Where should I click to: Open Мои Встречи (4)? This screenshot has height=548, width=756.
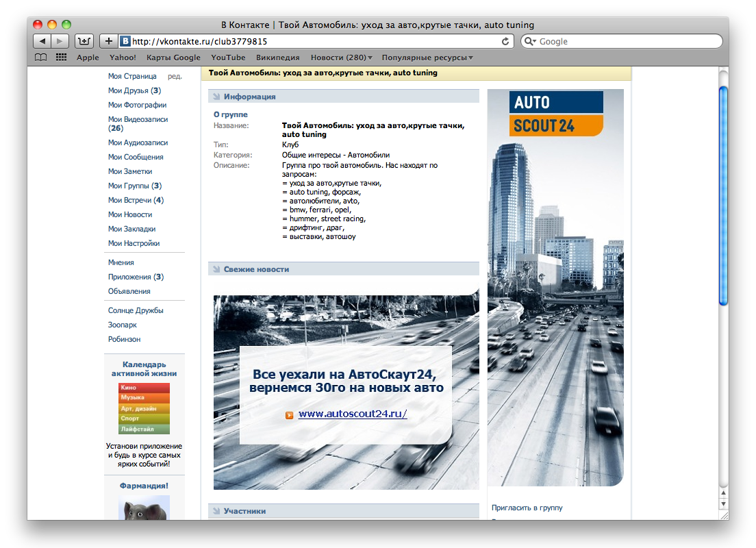(x=136, y=200)
